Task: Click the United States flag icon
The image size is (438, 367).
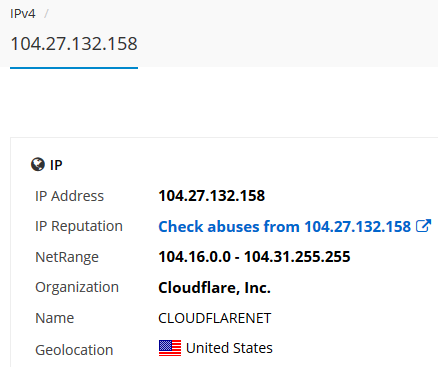Action: tap(170, 348)
